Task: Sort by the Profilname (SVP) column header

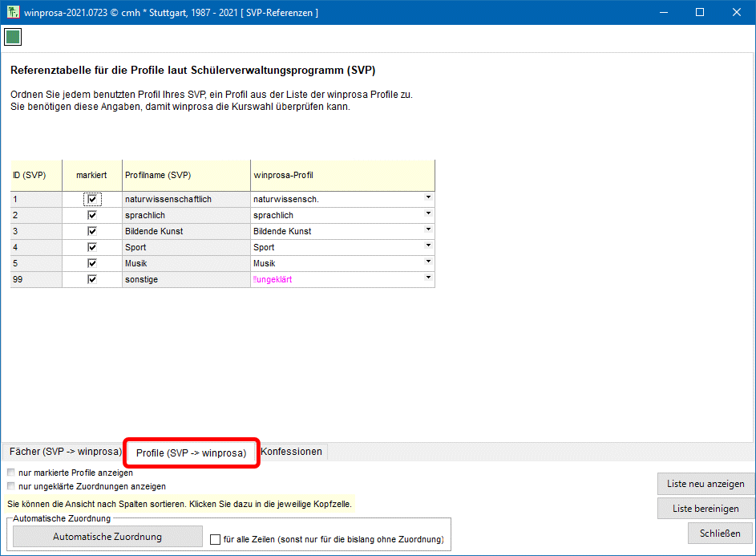Action: (x=186, y=175)
